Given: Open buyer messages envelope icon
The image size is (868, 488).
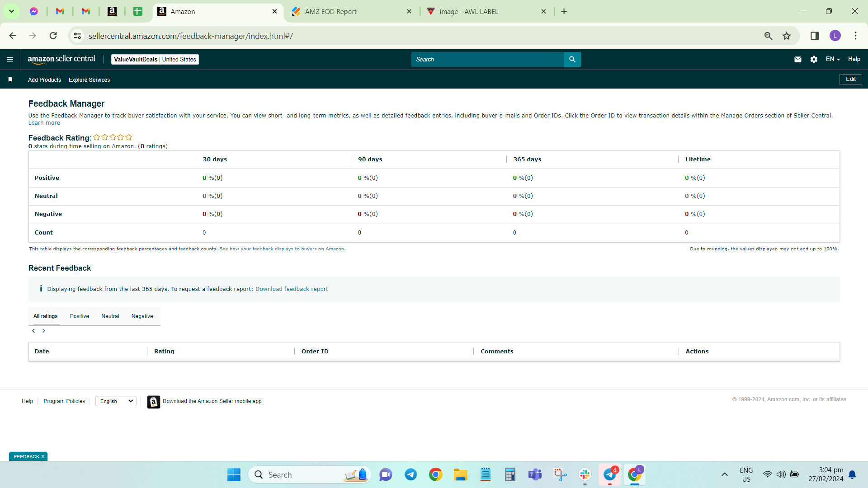Looking at the screenshot, I should tap(798, 59).
